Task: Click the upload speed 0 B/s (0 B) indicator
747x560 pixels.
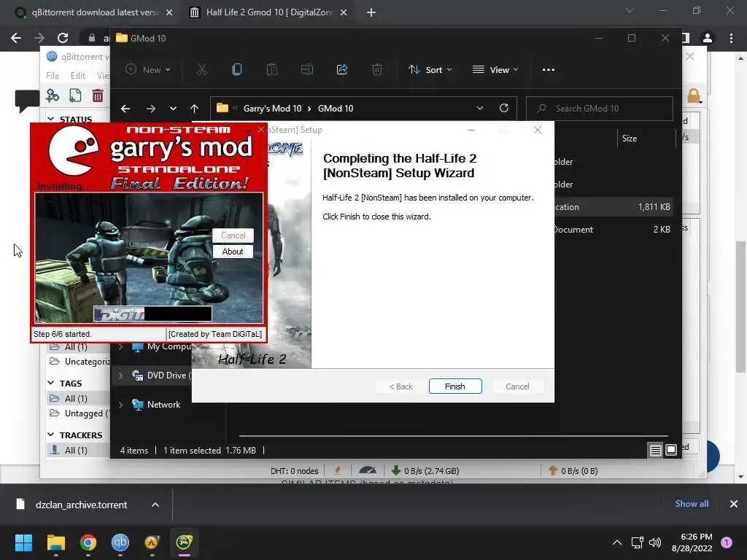Action: 573,471
